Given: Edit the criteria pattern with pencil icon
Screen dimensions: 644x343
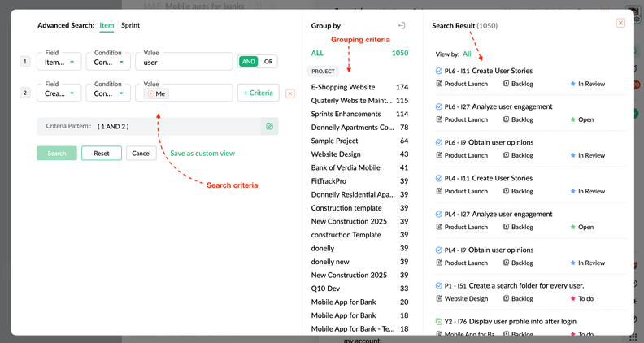Looking at the screenshot, I should pyautogui.click(x=269, y=126).
